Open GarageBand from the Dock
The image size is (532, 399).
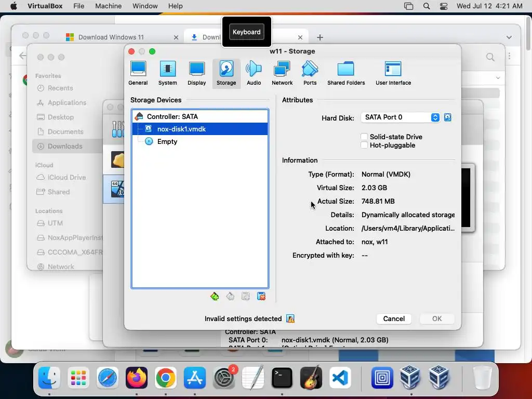[311, 378]
